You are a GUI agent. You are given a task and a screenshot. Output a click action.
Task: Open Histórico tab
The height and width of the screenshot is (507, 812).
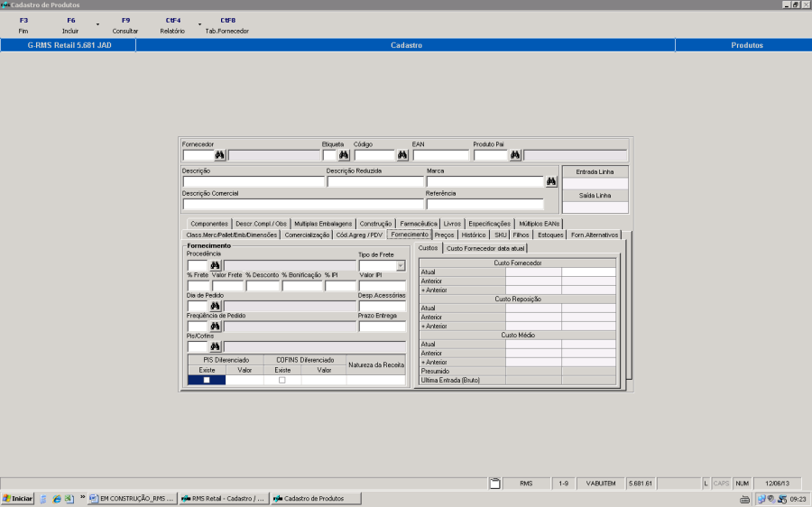tap(474, 235)
